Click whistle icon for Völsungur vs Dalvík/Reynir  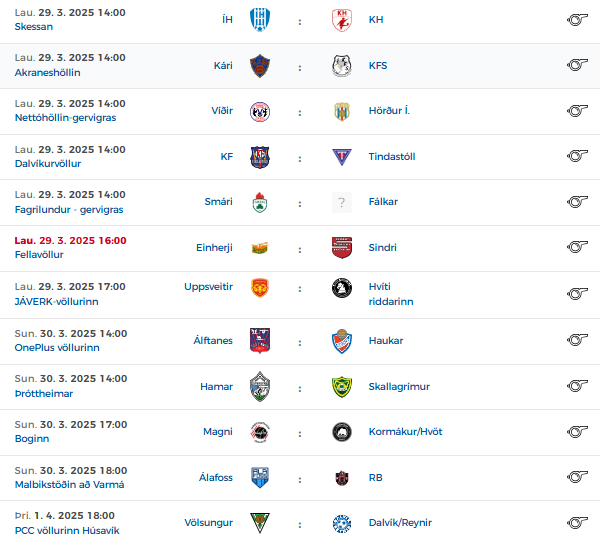[x=577, y=522]
